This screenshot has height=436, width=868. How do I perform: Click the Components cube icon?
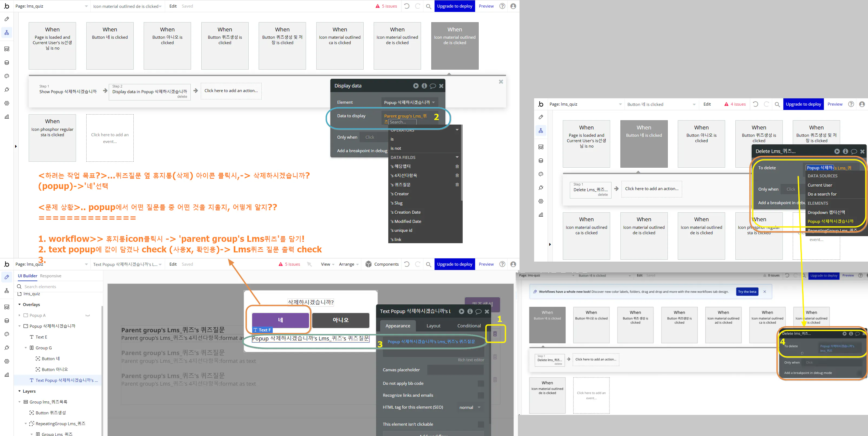click(x=369, y=264)
